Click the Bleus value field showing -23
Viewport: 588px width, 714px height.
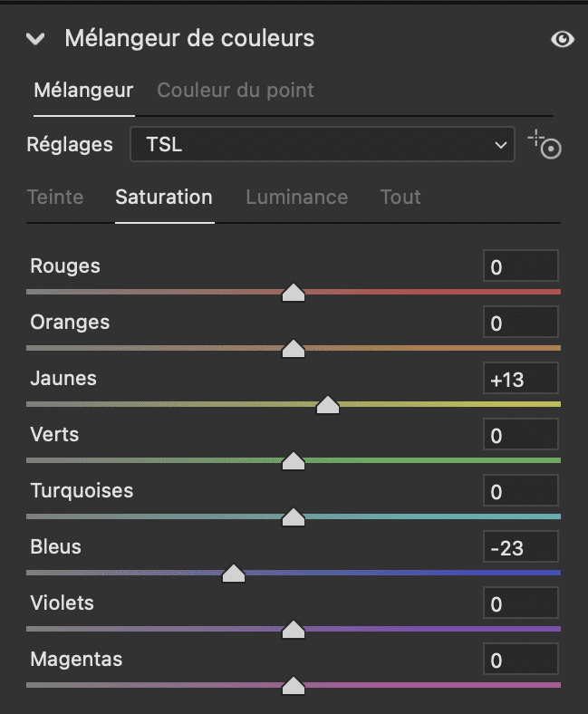tap(520, 548)
